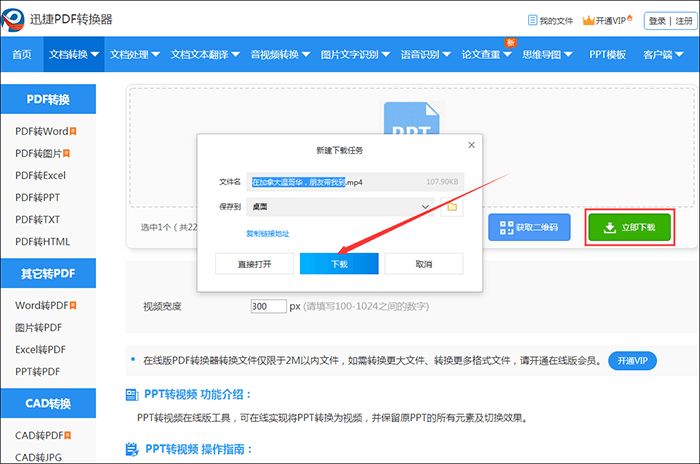Open the 保存到 桌面 location dropdown
700x464 pixels.
(x=340, y=207)
